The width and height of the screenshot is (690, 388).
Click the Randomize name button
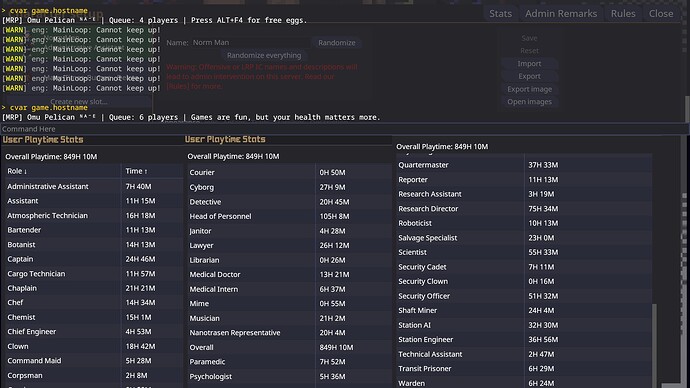(337, 43)
